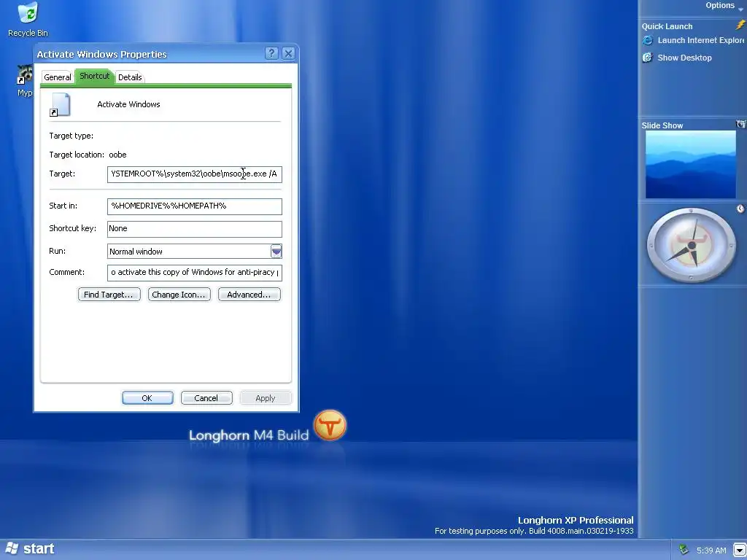This screenshot has width=747, height=560.
Task: Select the Shortcut tab
Action: tap(94, 76)
